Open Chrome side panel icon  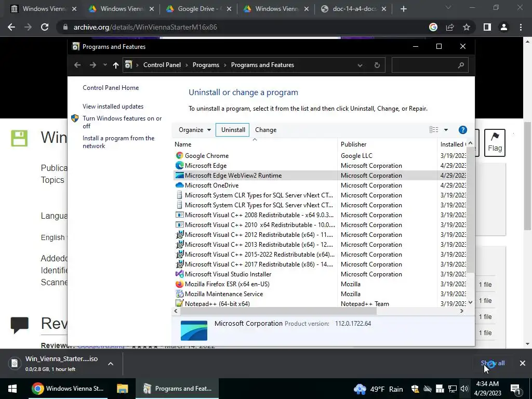point(487,27)
